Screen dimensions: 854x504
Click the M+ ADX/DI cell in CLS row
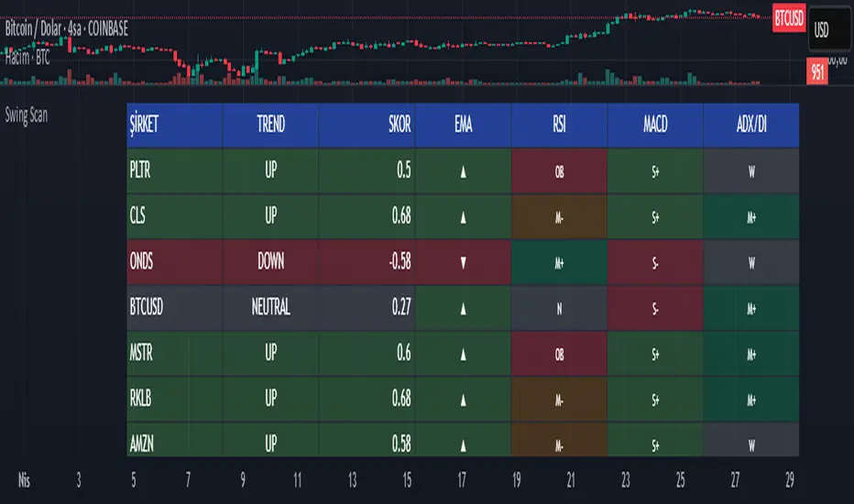click(x=751, y=216)
